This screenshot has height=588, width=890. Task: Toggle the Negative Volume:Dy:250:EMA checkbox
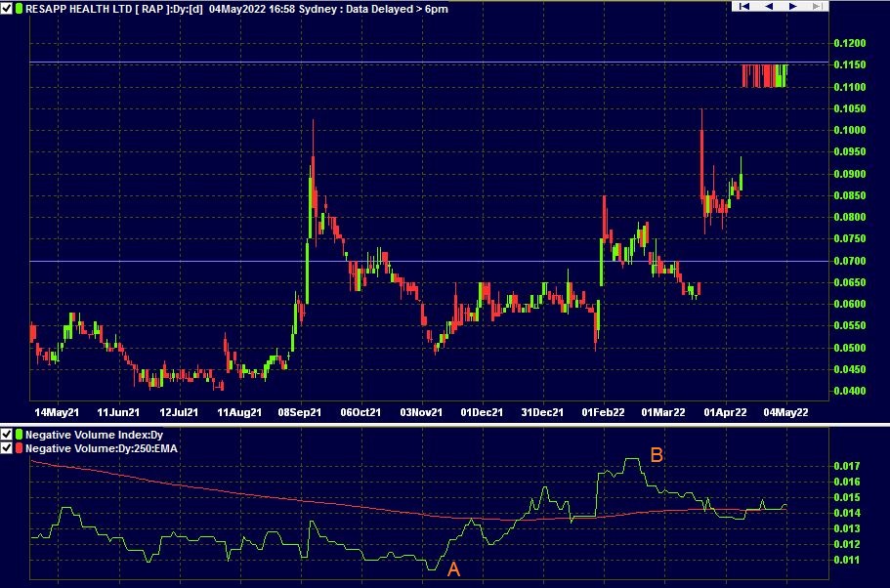[x=6, y=448]
